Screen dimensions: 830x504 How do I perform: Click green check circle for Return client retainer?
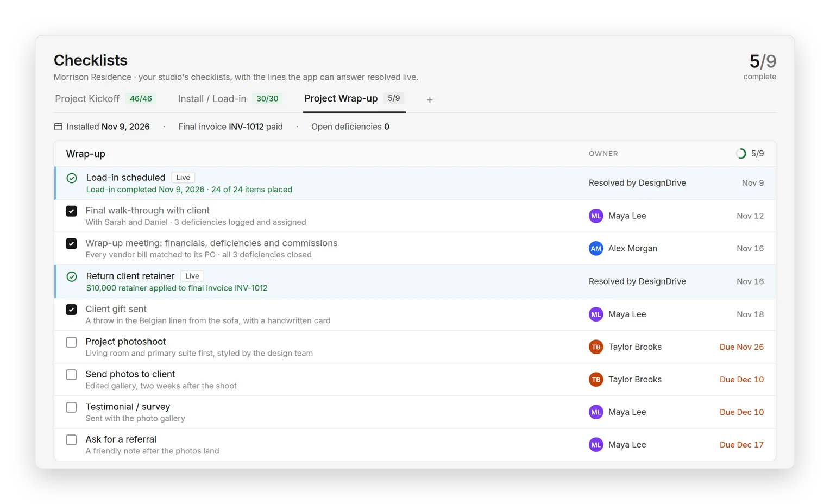pyautogui.click(x=72, y=276)
